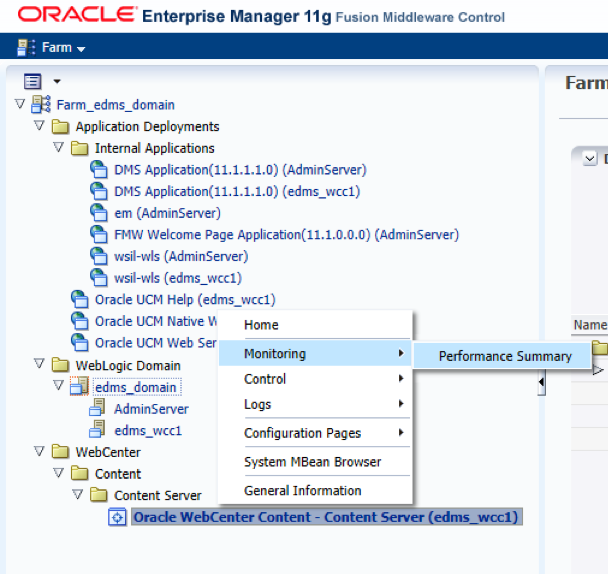
Task: Open the Farm menu dropdown
Action: pos(63,48)
